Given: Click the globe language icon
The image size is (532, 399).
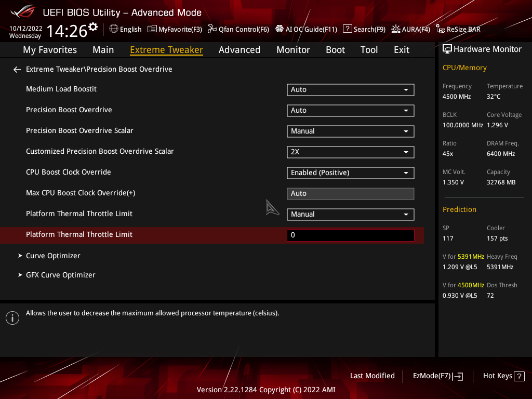Looking at the screenshot, I should click(x=114, y=29).
